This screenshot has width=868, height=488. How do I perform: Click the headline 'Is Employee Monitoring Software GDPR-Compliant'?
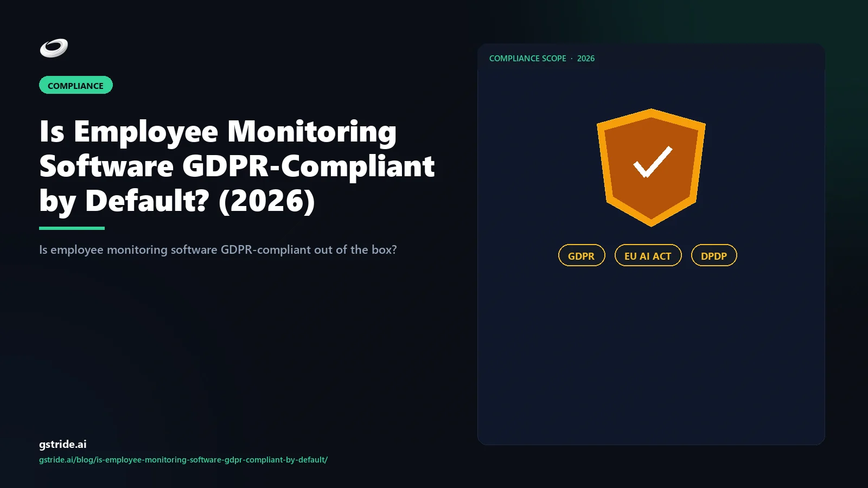tap(237, 166)
